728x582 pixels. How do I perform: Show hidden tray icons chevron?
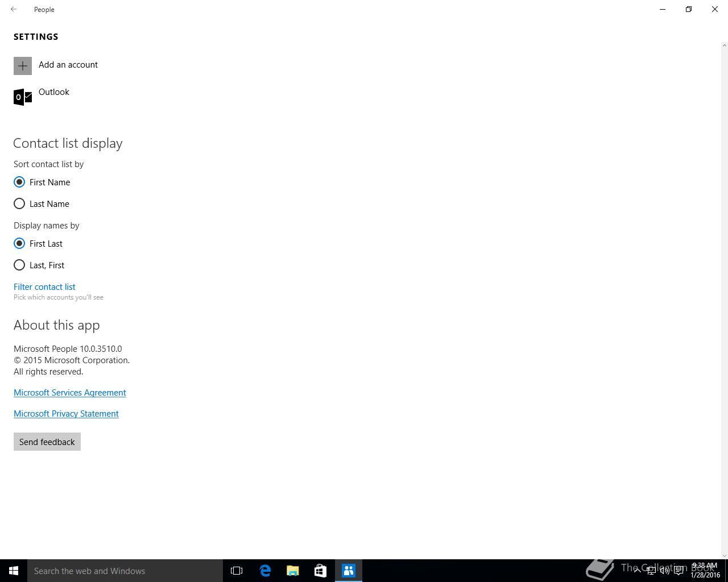click(637, 571)
